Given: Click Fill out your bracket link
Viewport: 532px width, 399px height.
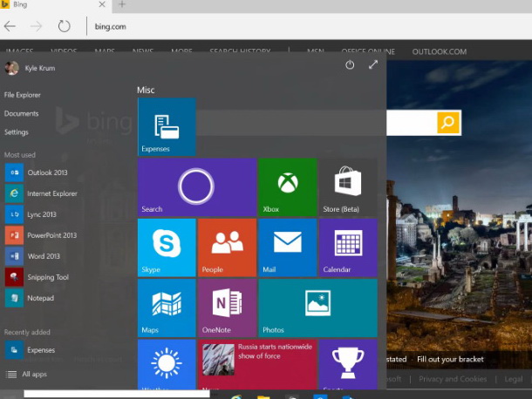Looking at the screenshot, I should (x=450, y=359).
